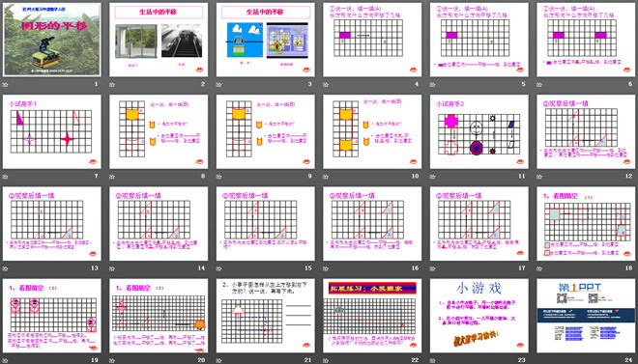Click the animation star icon under slide 3
The width and height of the screenshot is (638, 364).
pos(218,85)
